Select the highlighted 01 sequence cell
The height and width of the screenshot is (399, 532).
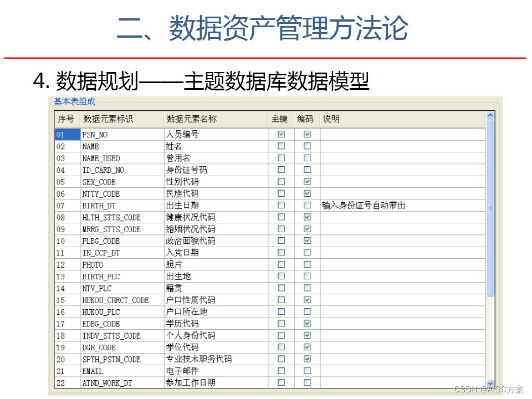click(x=67, y=134)
